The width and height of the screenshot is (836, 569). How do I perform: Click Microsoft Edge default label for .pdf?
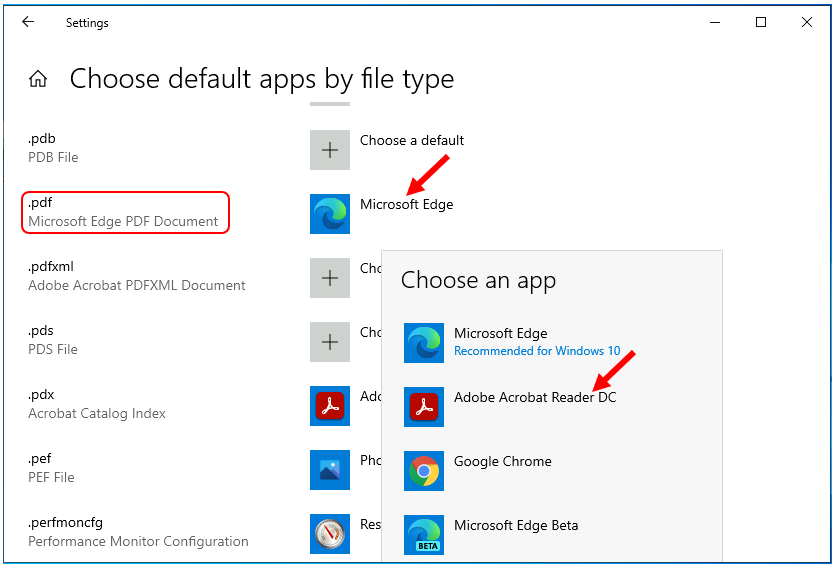[406, 204]
